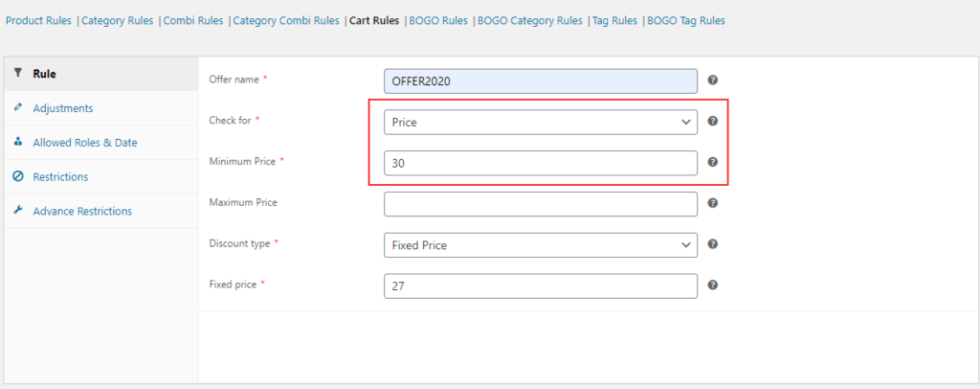Open the Tag Rules link
980x389 pixels.
pos(613,20)
